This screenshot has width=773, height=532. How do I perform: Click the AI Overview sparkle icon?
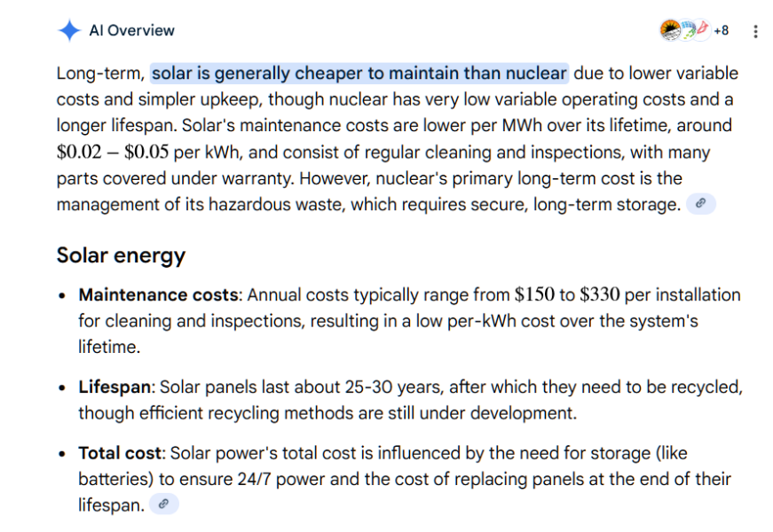point(69,30)
